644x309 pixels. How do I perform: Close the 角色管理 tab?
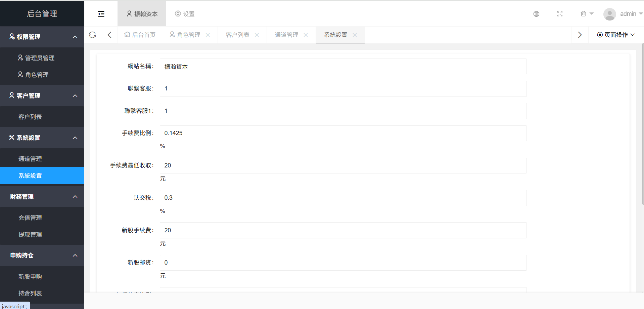pyautogui.click(x=208, y=35)
